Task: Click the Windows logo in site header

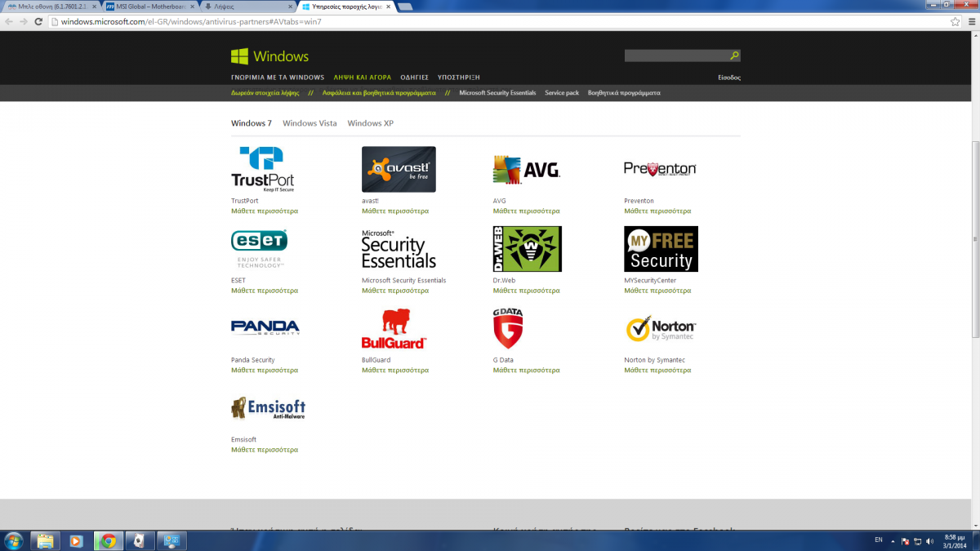Action: pos(269,56)
